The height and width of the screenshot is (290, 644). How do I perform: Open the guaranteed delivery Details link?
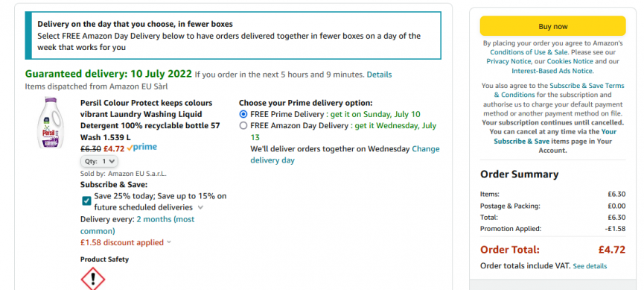tap(379, 75)
